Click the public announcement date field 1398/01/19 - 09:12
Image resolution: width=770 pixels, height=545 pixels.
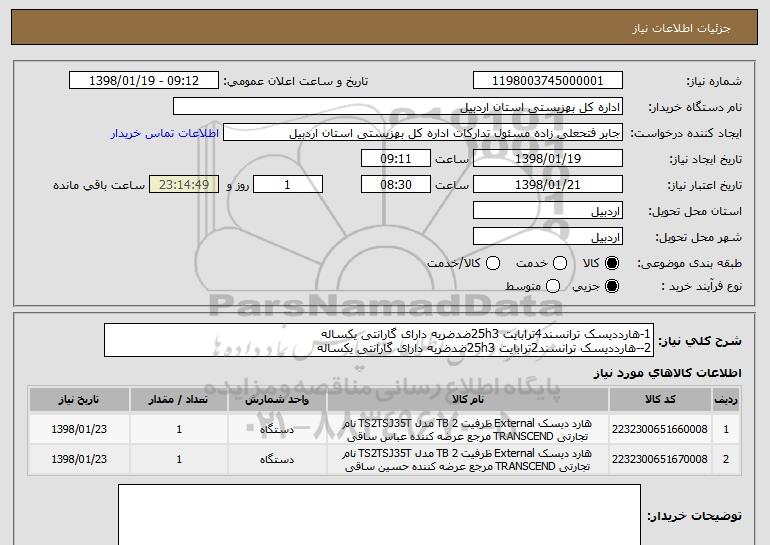(x=144, y=81)
